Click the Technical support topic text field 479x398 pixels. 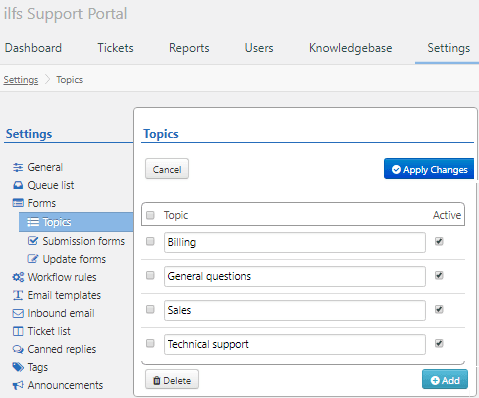coord(295,344)
